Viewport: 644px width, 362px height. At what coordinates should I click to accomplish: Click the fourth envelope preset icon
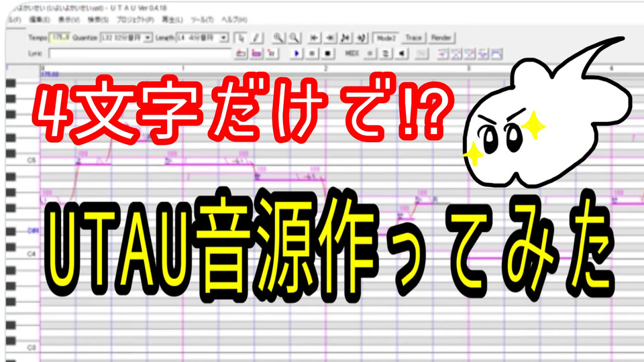tap(484, 54)
